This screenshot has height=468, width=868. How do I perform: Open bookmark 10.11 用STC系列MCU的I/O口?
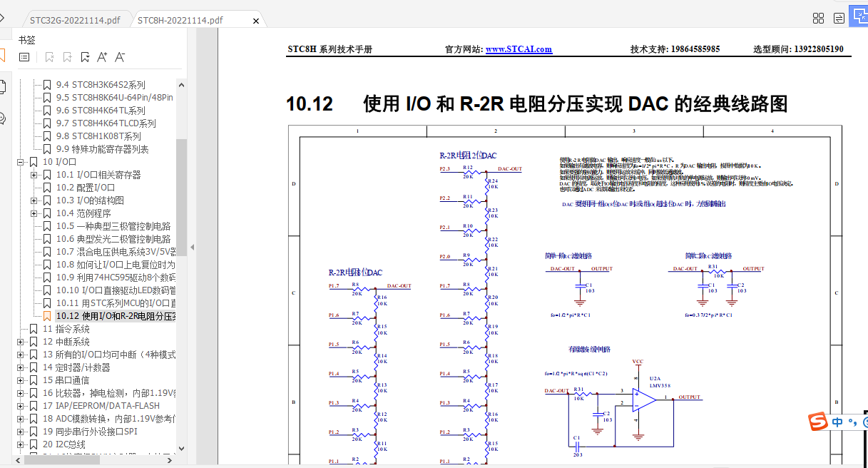pos(116,303)
